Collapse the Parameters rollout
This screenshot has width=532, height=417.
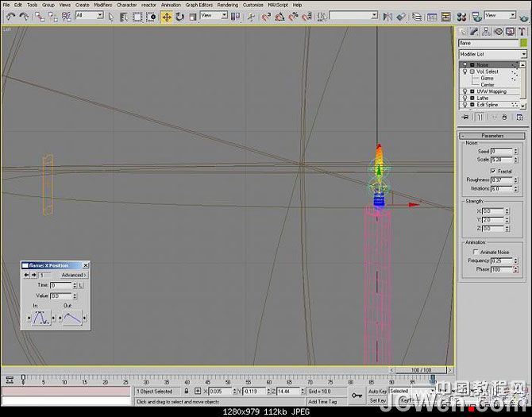click(x=492, y=136)
